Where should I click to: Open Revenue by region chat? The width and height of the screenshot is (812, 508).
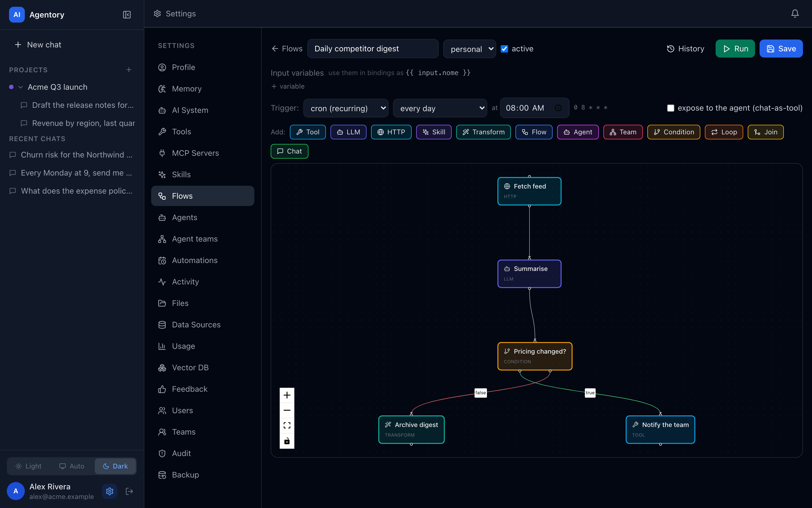[x=78, y=123]
